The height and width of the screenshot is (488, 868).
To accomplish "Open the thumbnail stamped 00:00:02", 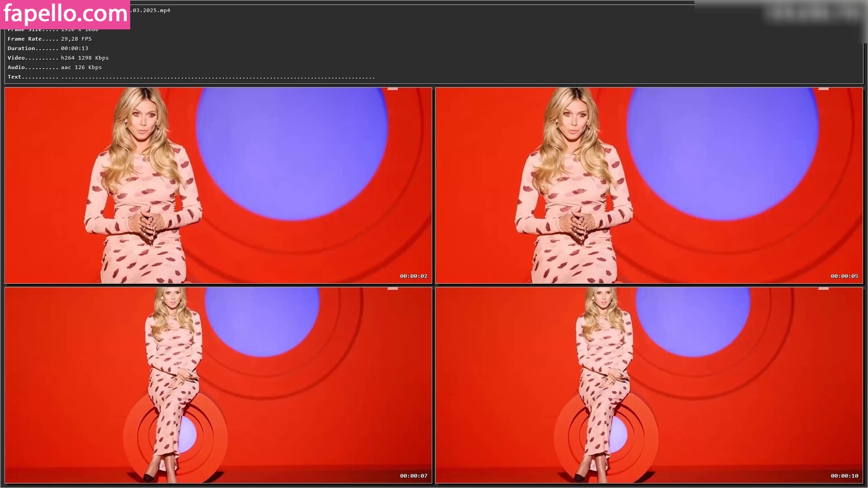I will pos(218,185).
